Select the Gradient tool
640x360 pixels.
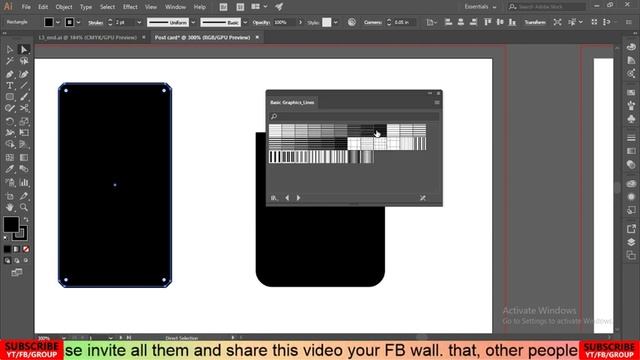coord(24,158)
